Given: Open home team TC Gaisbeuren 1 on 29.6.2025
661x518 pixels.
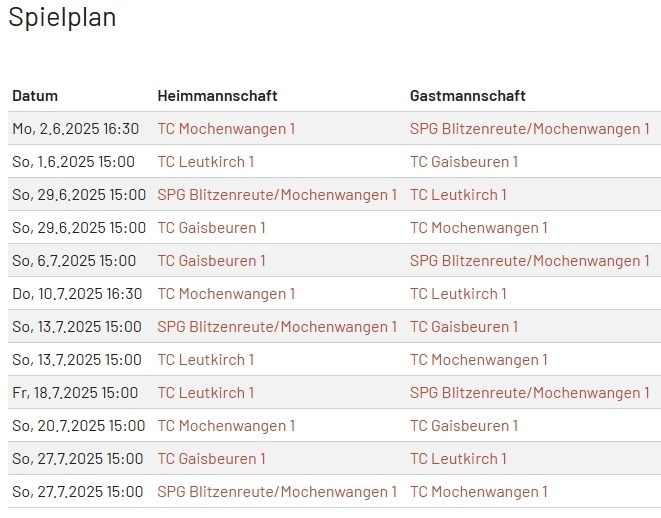Looking at the screenshot, I should tap(212, 227).
